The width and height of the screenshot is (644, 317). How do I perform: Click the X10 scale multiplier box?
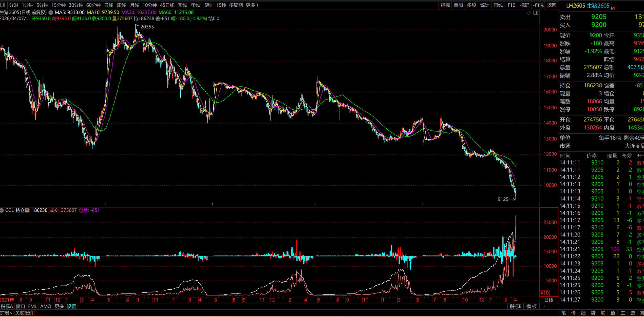(544, 293)
